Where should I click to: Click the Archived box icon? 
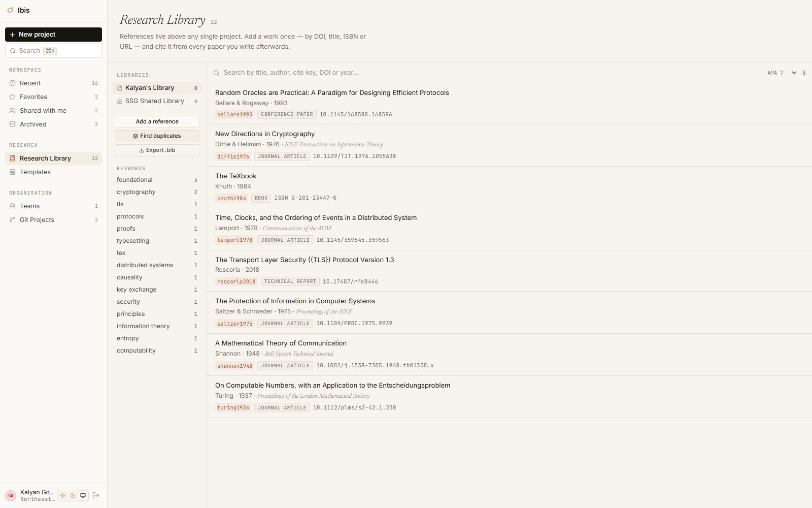tap(13, 124)
